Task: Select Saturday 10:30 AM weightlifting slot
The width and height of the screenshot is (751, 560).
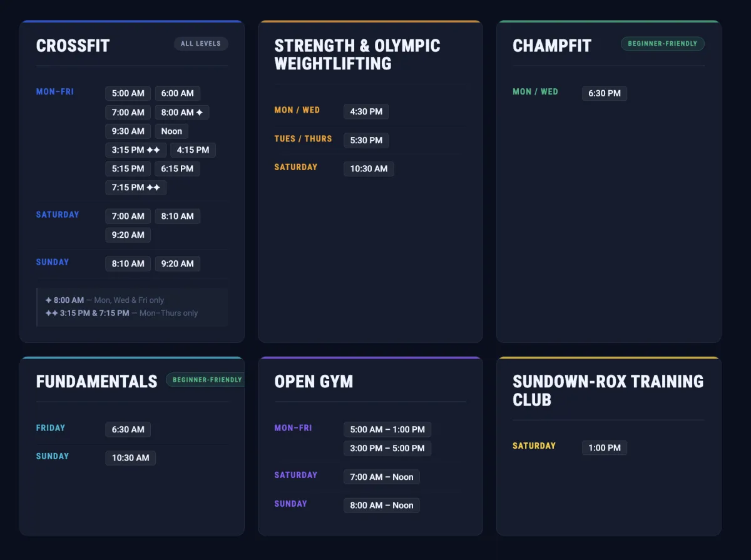Action: [369, 168]
